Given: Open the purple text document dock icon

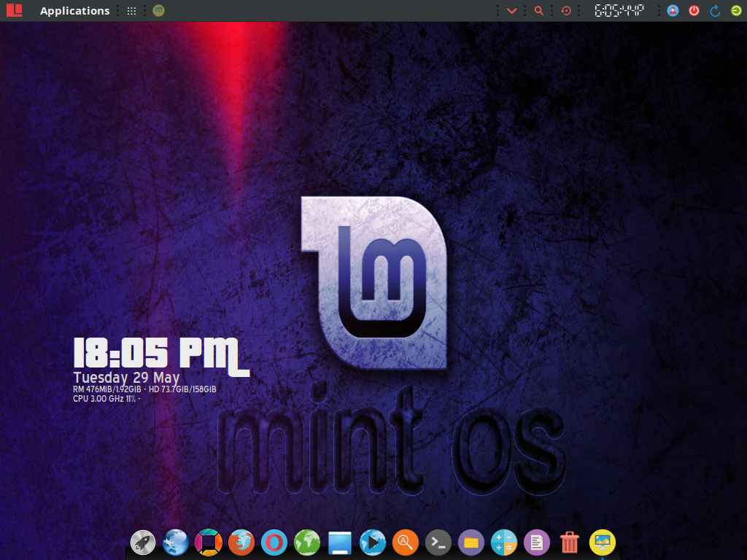Looking at the screenshot, I should (x=537, y=542).
